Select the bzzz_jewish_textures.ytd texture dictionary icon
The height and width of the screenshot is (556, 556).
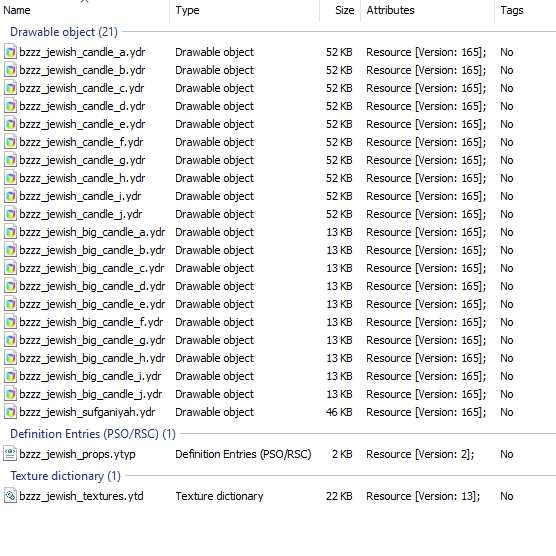pyautogui.click(x=10, y=496)
